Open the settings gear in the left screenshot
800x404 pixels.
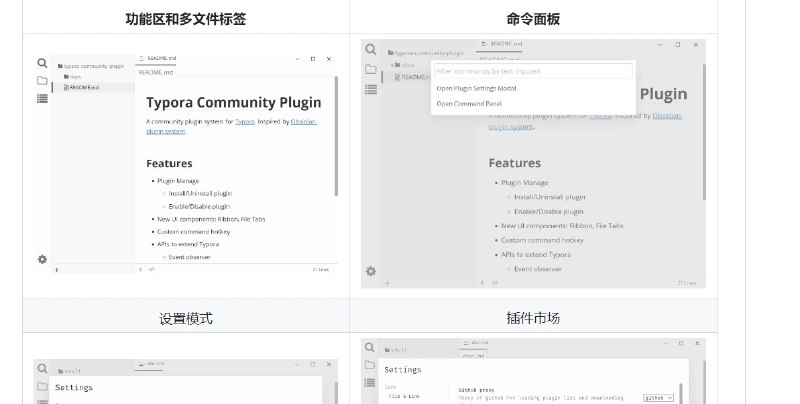tap(42, 259)
